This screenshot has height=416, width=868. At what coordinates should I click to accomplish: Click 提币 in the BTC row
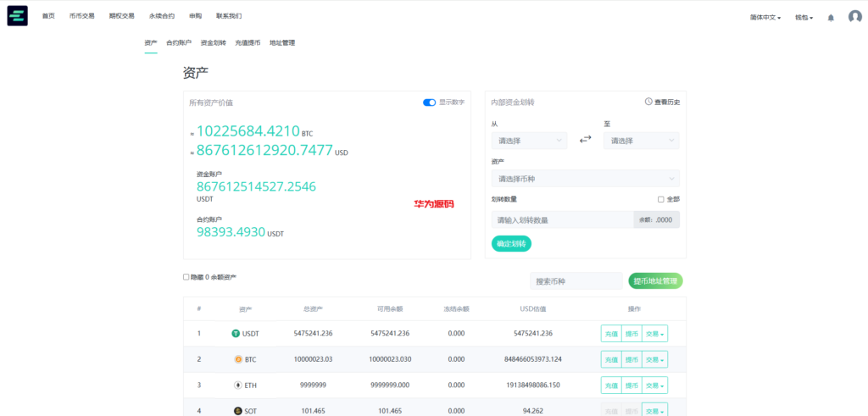pos(632,359)
